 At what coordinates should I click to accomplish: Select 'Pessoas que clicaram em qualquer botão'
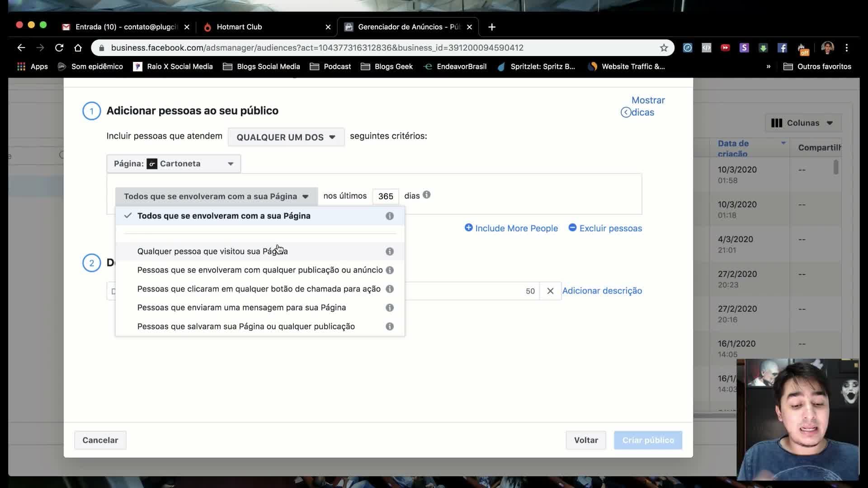[x=260, y=289]
